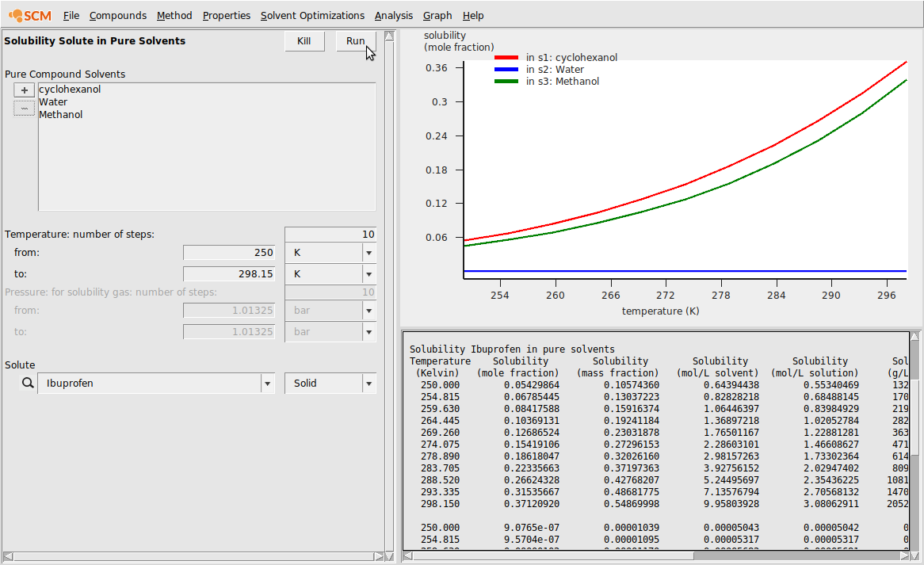The width and height of the screenshot is (924, 565).
Task: Open the Solvent Optimizations menu
Action: [312, 15]
